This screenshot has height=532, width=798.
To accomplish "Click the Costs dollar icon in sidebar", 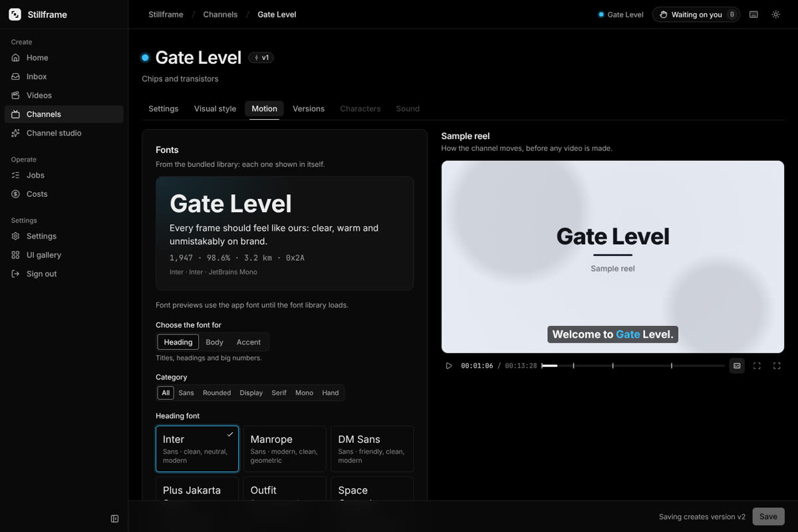I will [16, 194].
